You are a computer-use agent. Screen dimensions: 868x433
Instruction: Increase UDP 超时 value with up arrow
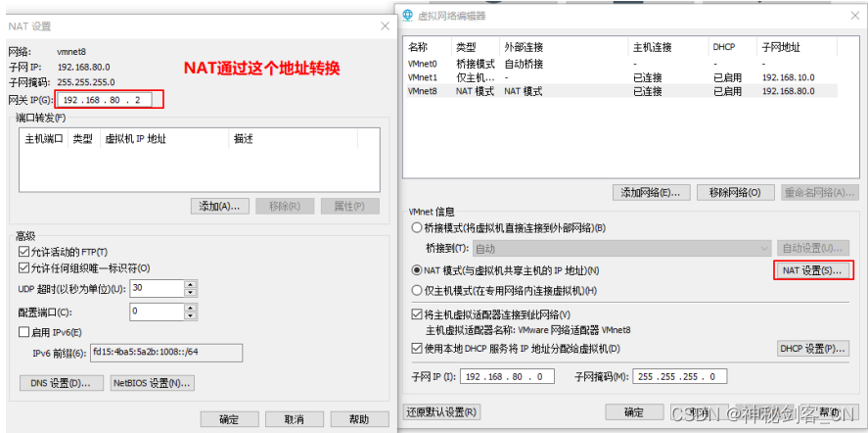(191, 284)
